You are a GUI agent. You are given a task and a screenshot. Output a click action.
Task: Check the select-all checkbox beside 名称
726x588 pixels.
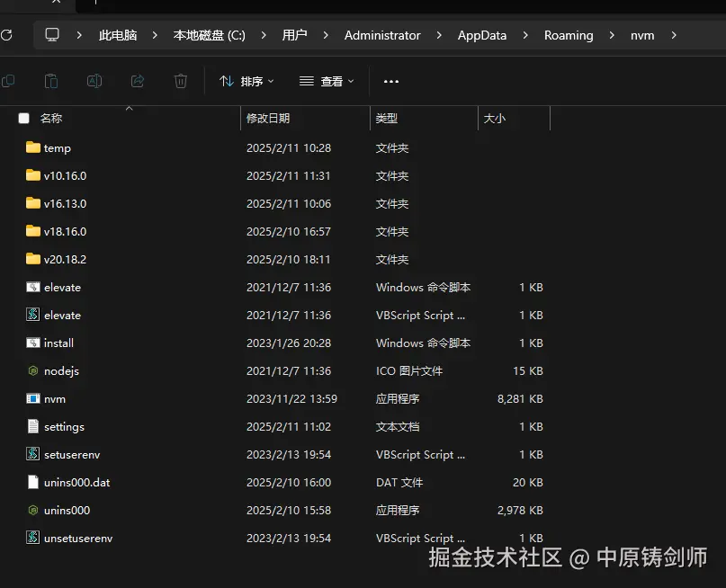tap(22, 118)
